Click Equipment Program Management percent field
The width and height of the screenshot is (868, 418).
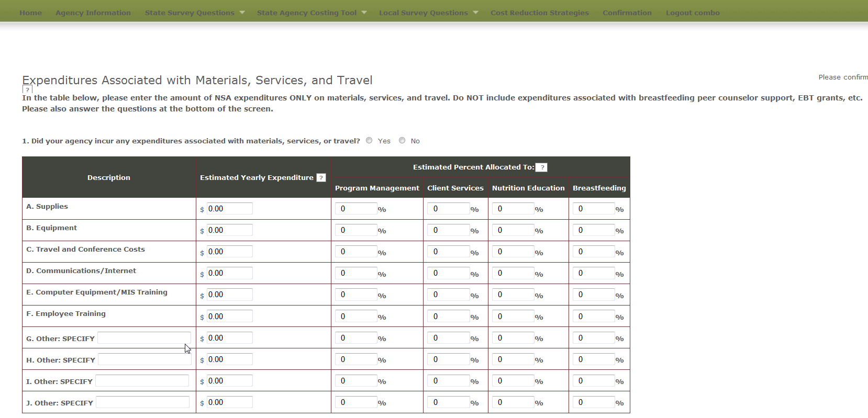coord(356,230)
